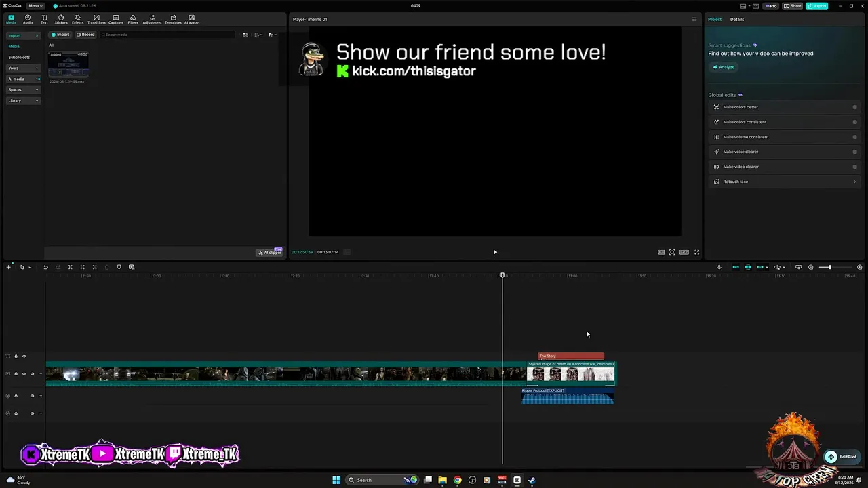Click the Delete right (trim end) tool
868x488 pixels.
(x=94, y=267)
